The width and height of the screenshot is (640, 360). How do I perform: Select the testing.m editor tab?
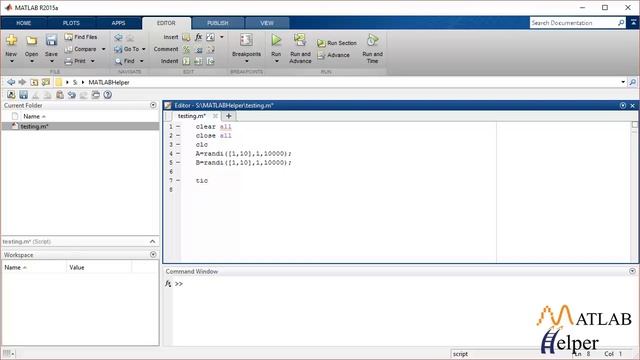click(192, 116)
